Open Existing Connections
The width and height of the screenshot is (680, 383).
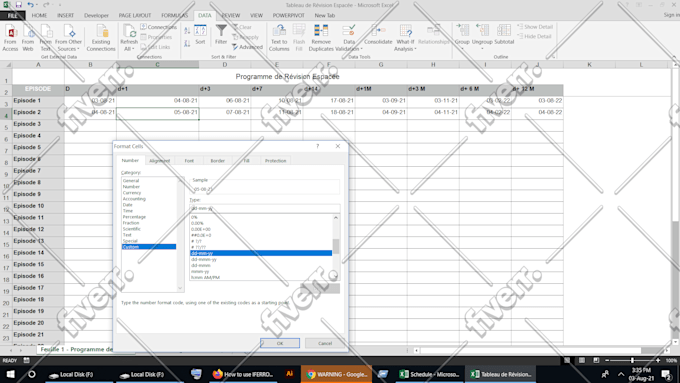(x=101, y=38)
